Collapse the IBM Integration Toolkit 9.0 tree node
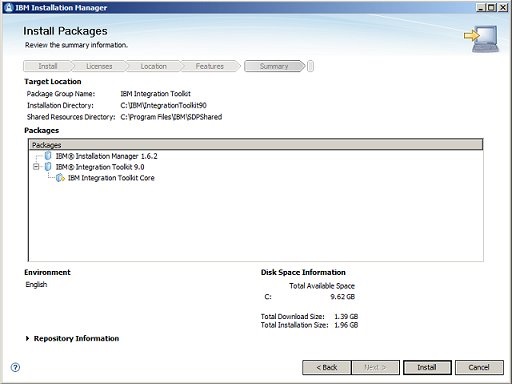512x384 pixels. click(36, 167)
